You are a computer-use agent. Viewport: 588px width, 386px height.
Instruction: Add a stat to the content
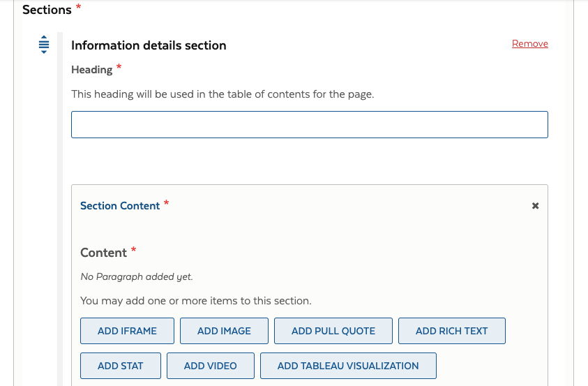point(121,366)
